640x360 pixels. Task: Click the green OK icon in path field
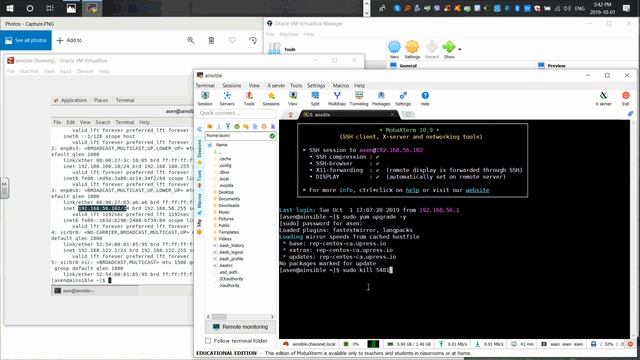[272, 136]
